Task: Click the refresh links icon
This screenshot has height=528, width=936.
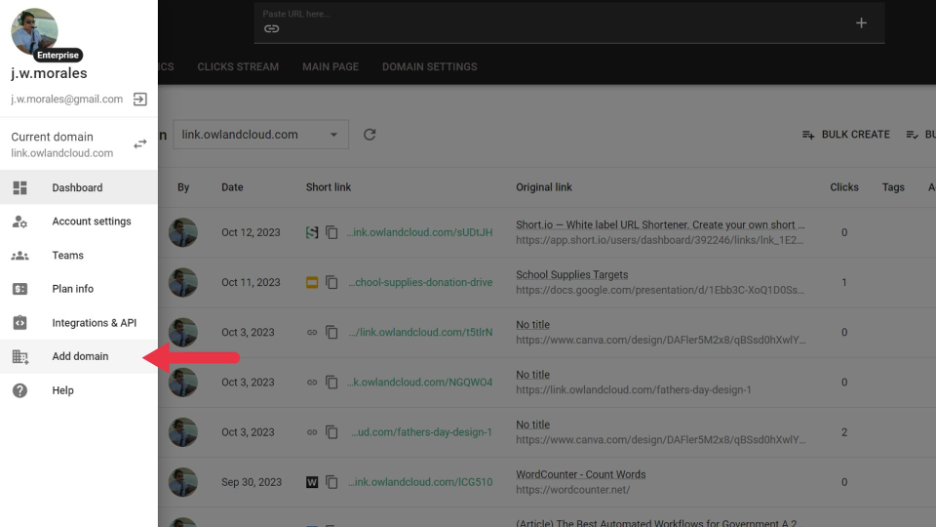Action: [x=370, y=135]
